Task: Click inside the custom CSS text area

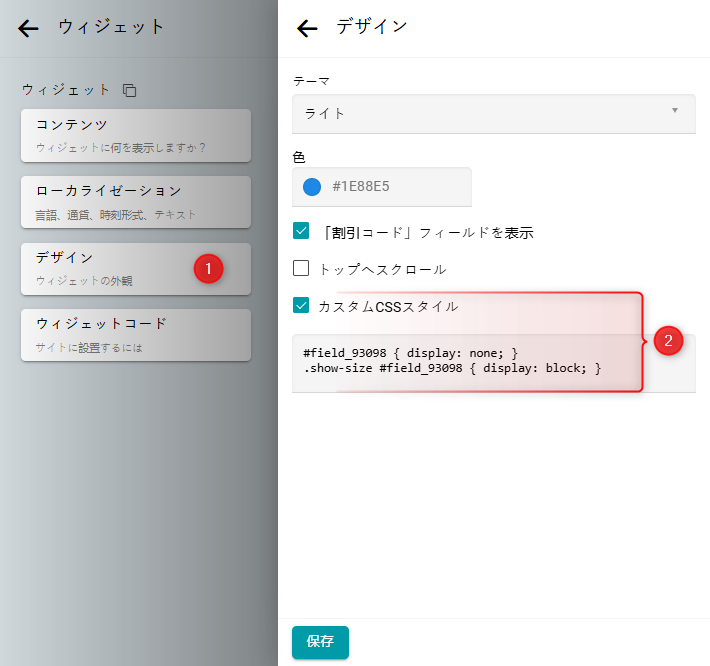Action: coord(494,363)
